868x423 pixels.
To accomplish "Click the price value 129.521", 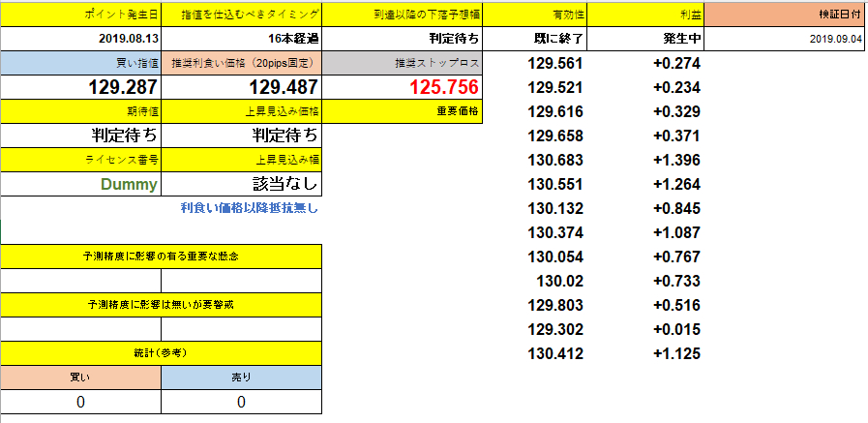I will pos(554,87).
